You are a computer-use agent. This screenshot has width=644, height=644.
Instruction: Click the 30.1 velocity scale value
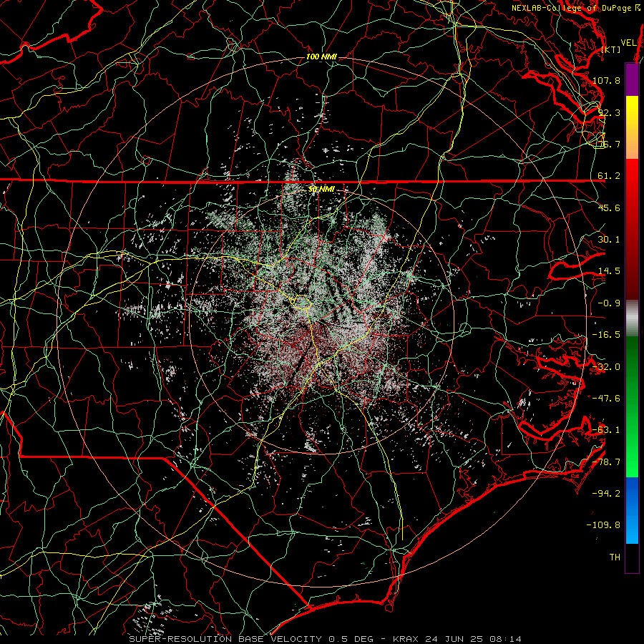[x=609, y=240]
